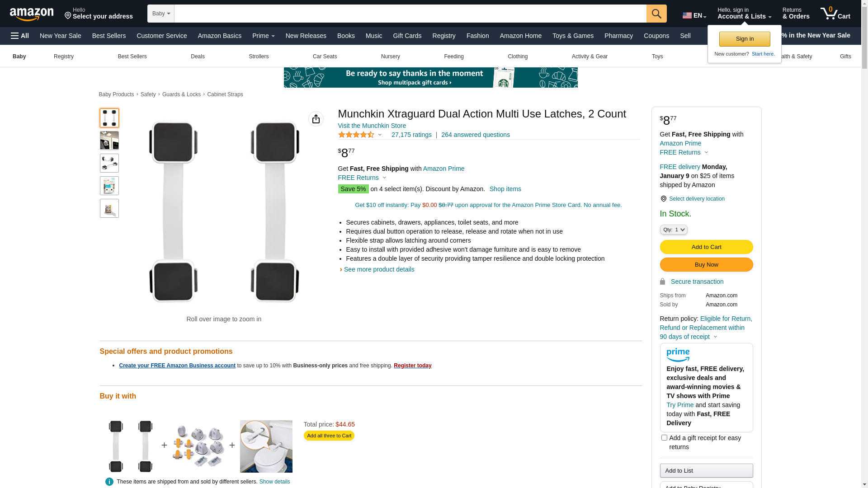The height and width of the screenshot is (488, 868).
Task: Check the gift receipt checkbox
Action: point(664,437)
